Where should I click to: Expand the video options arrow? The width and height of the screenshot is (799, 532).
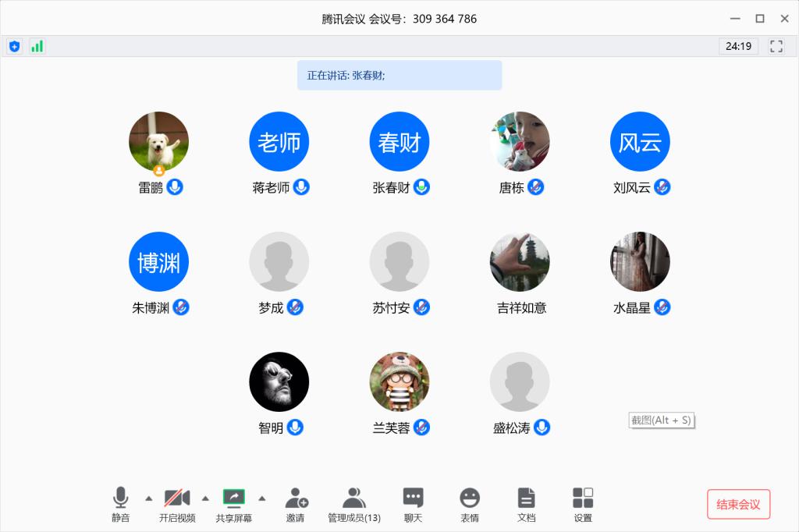coord(205,498)
